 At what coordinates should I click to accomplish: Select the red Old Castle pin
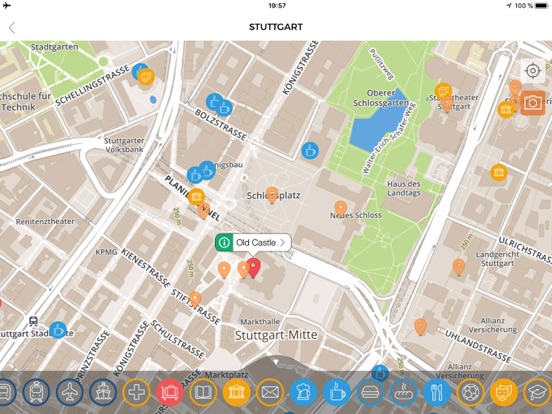tap(253, 268)
